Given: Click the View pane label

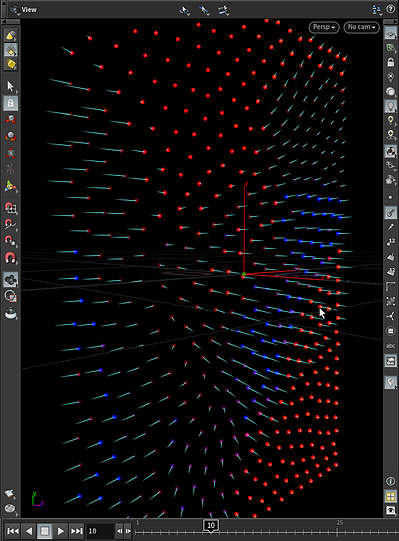Looking at the screenshot, I should click(29, 10).
